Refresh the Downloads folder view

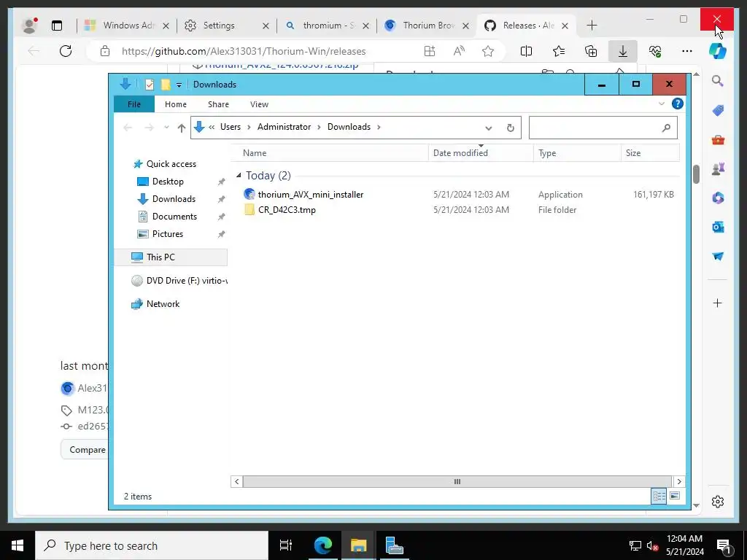510,128
